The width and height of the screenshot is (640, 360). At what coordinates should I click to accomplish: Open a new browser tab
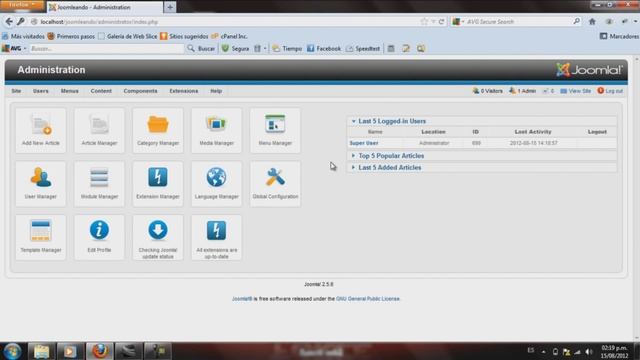click(170, 7)
